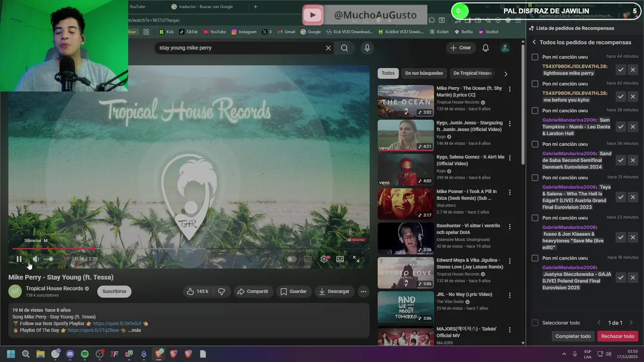
Task: Accept me before you kyho checkmark
Action: (x=621, y=97)
